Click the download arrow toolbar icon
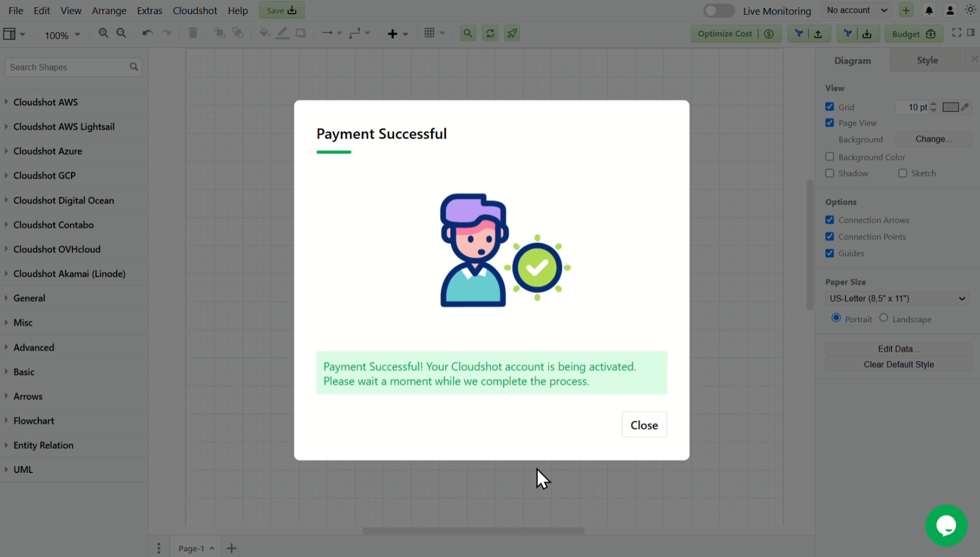980x557 pixels. (867, 34)
